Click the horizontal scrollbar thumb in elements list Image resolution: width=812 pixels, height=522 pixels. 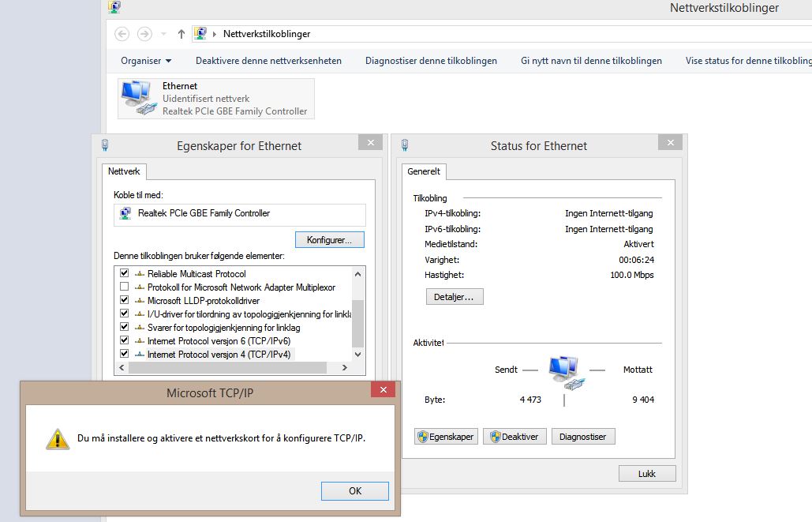(227, 367)
